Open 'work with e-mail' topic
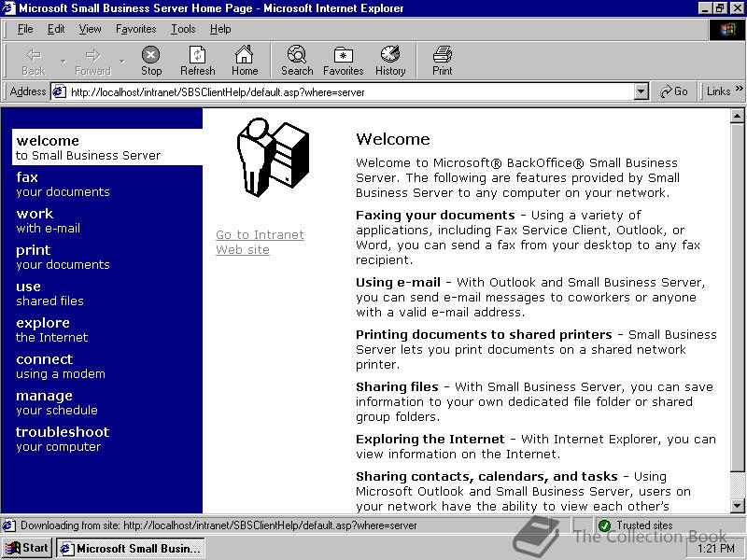The width and height of the screenshot is (747, 560). coord(48,220)
